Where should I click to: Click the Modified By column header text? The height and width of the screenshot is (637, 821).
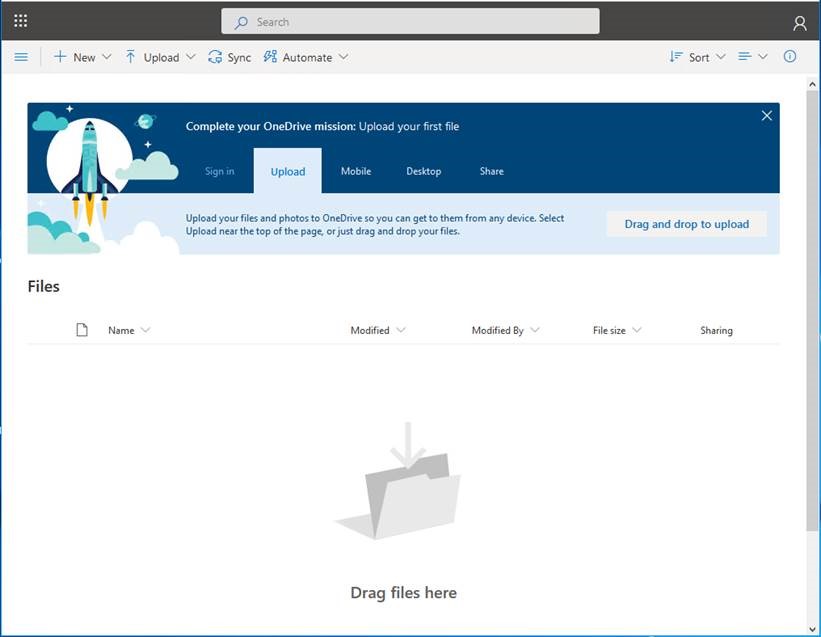(x=497, y=330)
